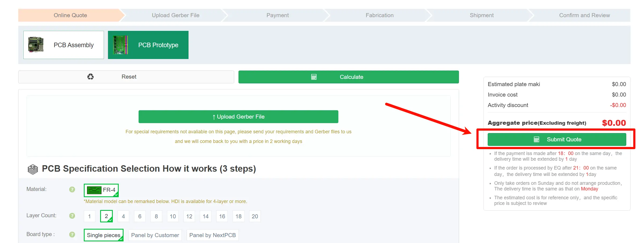Click the calculator icon on Calculate
The image size is (644, 243).
tap(314, 77)
